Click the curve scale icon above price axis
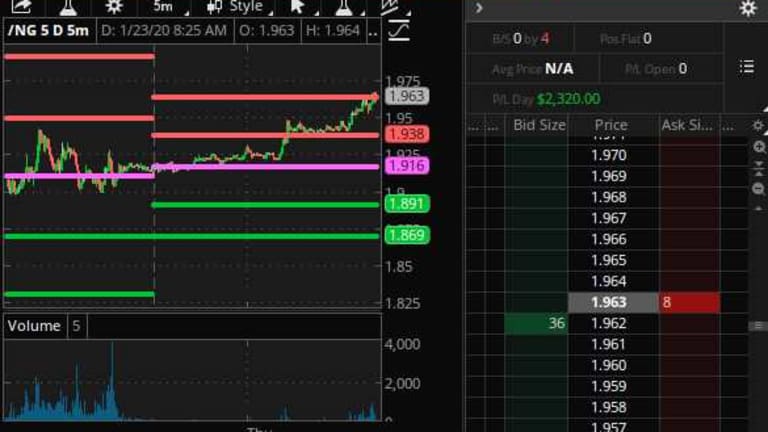This screenshot has height=432, width=768. (x=398, y=31)
